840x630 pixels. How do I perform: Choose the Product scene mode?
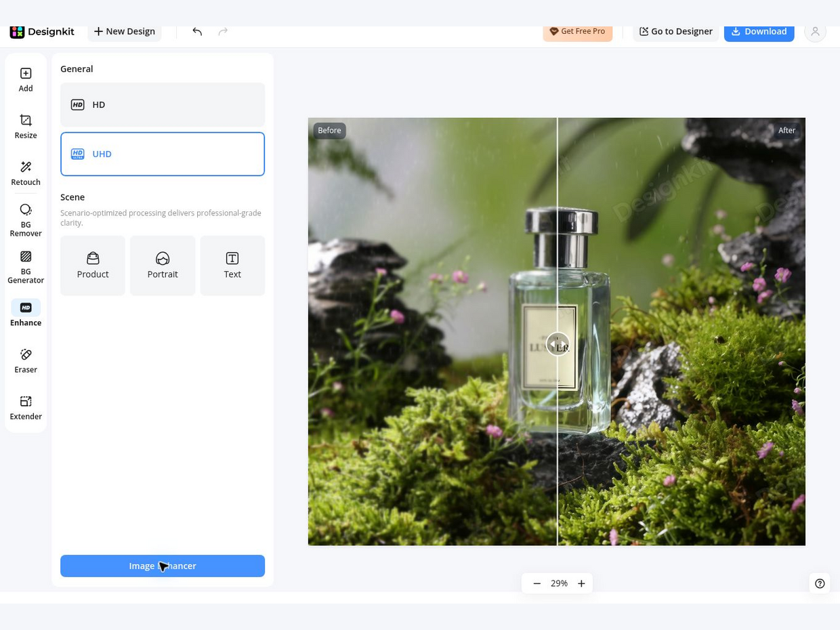pos(93,266)
